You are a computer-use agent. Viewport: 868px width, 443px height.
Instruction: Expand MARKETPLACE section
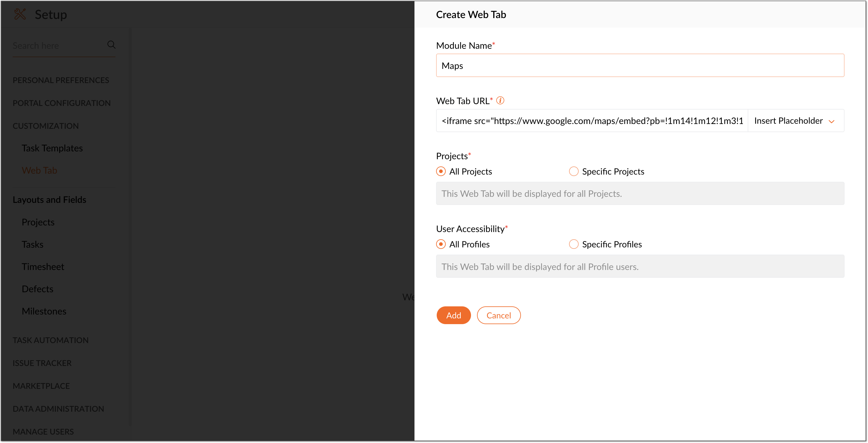pyautogui.click(x=41, y=386)
